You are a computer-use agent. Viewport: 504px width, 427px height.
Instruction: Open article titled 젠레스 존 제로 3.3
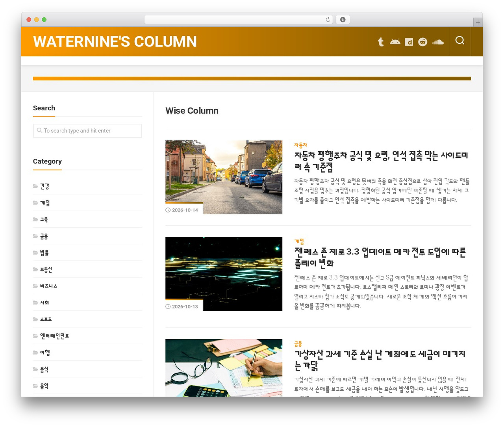point(380,257)
